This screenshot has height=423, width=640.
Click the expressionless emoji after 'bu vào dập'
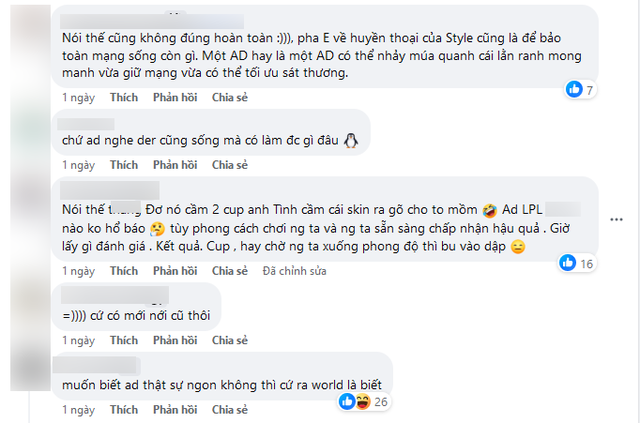coord(518,247)
